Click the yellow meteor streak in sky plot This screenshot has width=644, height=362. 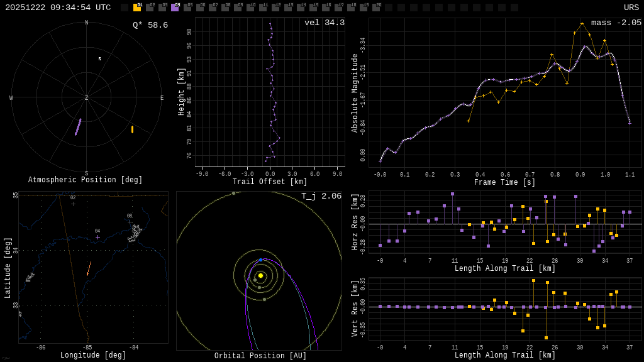pyautogui.click(x=132, y=129)
